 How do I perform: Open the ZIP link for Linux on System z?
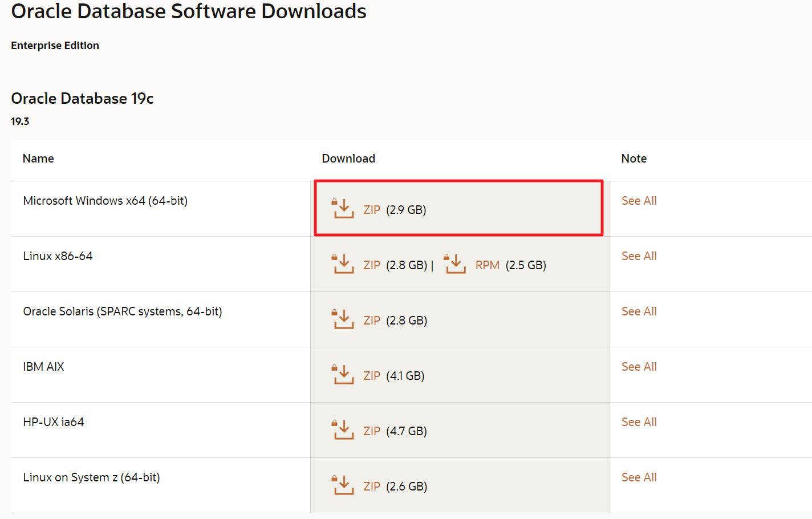[372, 486]
